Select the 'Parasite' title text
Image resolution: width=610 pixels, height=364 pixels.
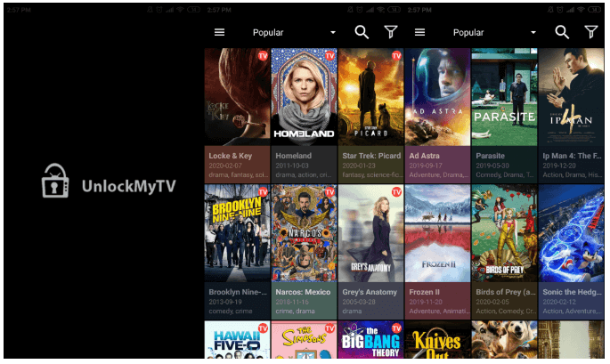click(x=490, y=156)
